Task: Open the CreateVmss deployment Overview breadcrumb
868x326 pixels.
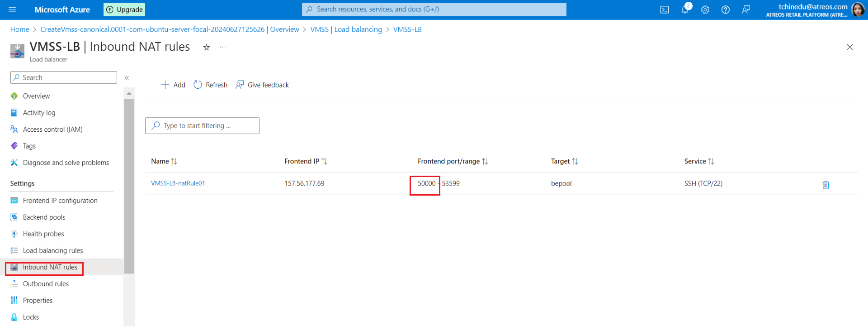Action: click(170, 29)
